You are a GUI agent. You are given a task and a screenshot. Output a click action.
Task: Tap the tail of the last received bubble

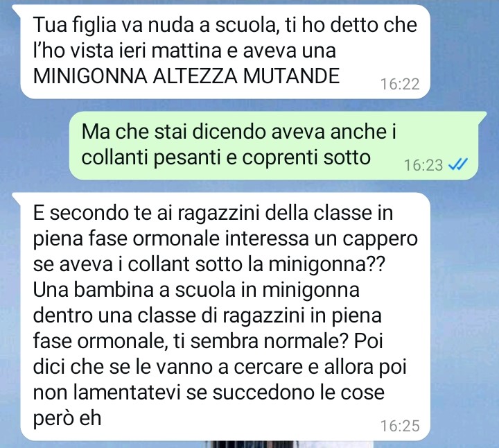click(x=17, y=197)
